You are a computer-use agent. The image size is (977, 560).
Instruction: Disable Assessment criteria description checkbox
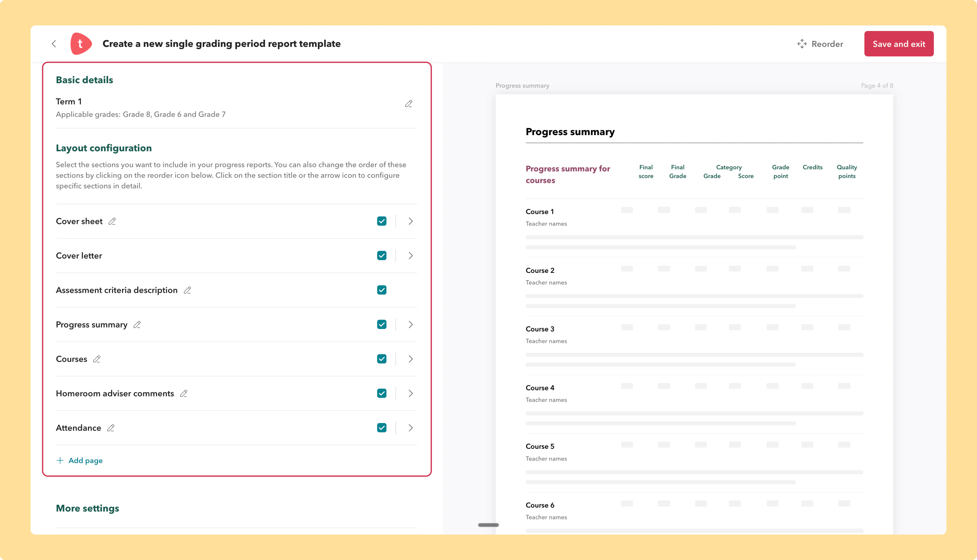[382, 290]
